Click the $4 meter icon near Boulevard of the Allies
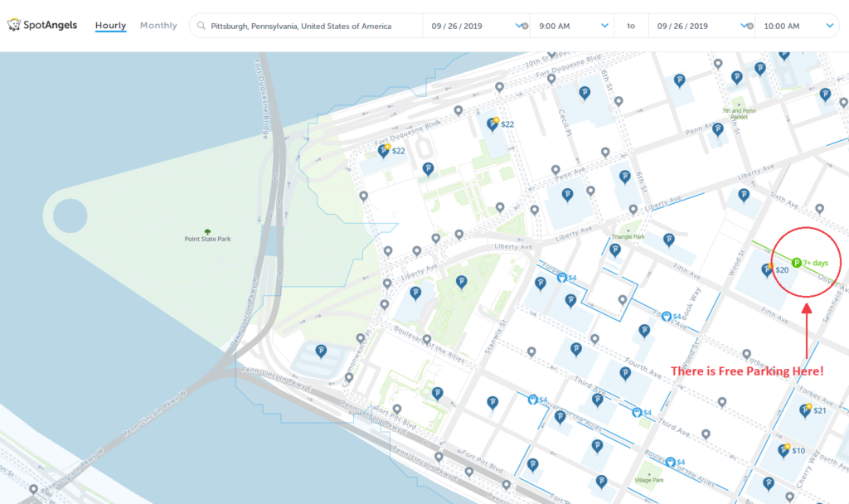This screenshot has height=504, width=849. tap(670, 460)
